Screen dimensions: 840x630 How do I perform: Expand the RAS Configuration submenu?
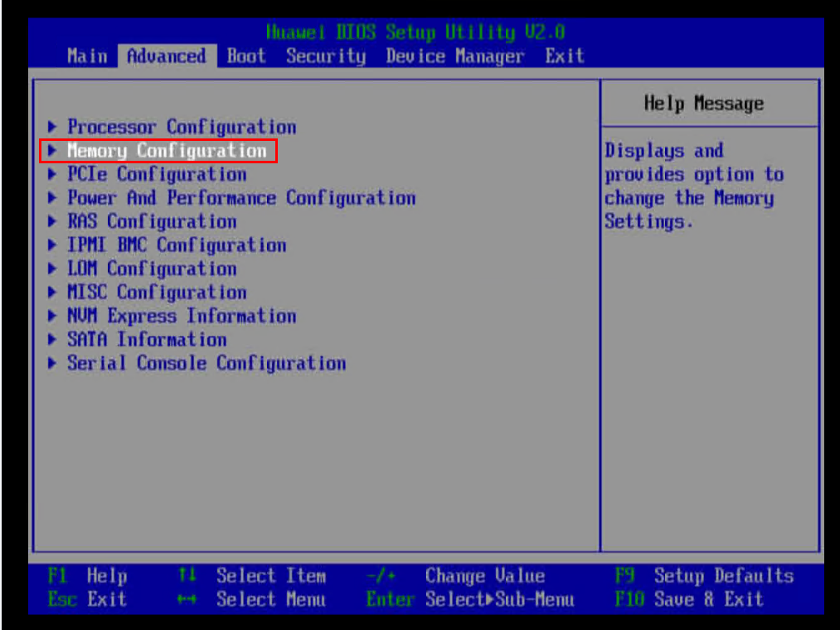142,221
